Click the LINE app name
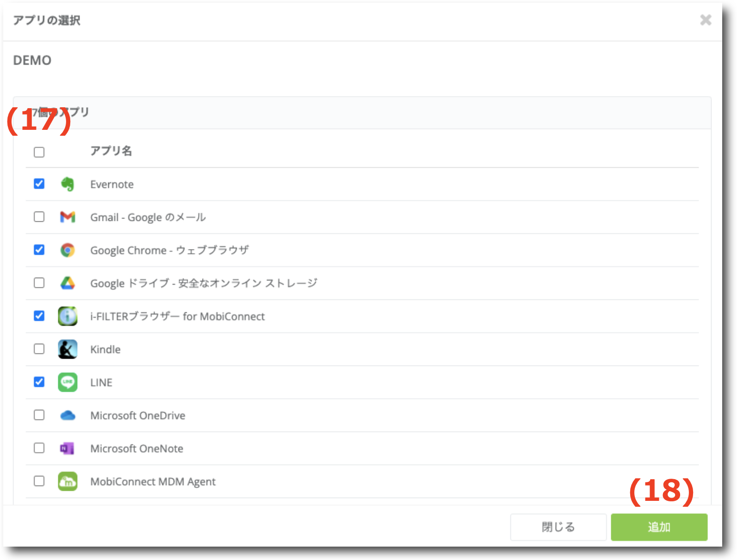 click(101, 383)
